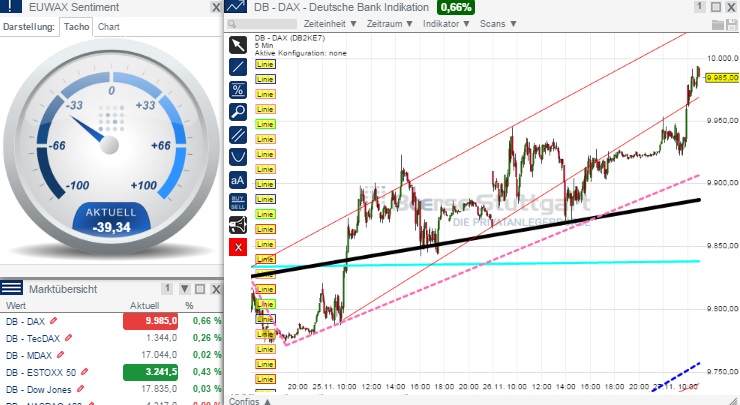This screenshot has height=405, width=740.
Task: Open the Indikator dropdown
Action: pos(446,24)
